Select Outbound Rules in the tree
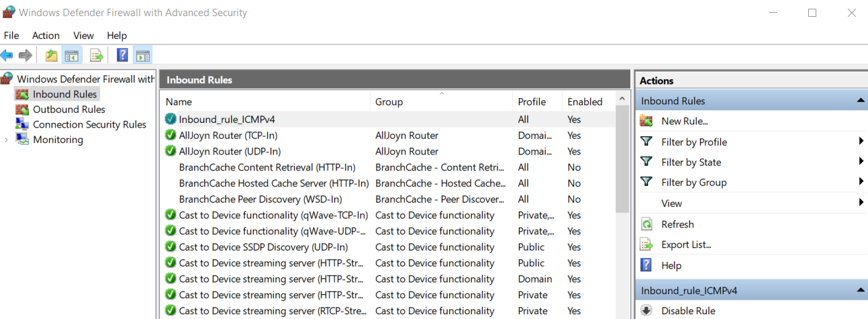This screenshot has height=319, width=868. pos(68,109)
